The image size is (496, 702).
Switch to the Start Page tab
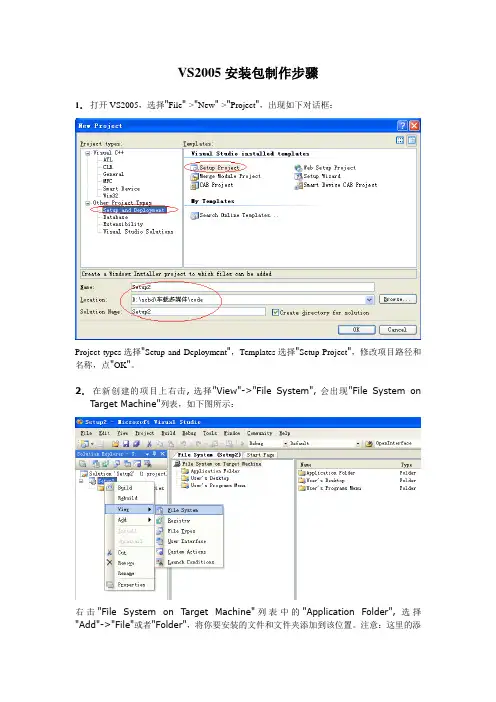[x=260, y=454]
